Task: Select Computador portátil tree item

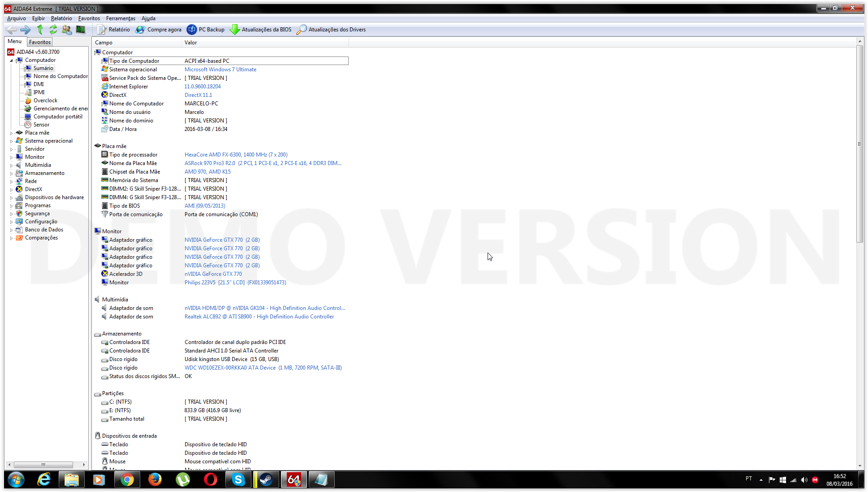Action: coord(58,117)
